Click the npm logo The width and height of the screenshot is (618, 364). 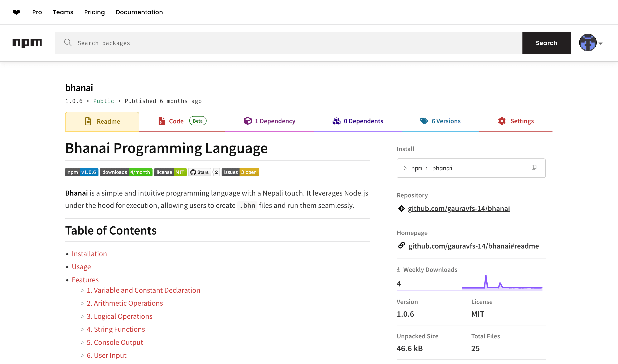click(x=27, y=43)
